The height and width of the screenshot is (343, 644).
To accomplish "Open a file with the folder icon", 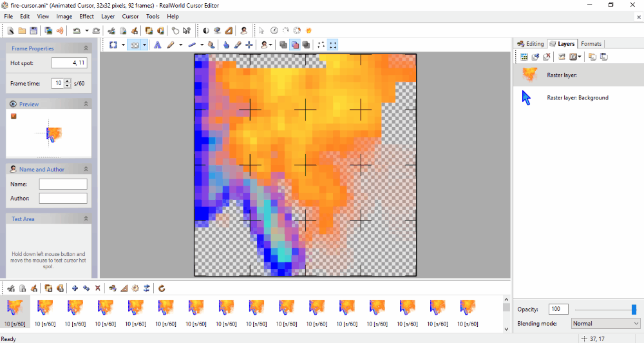I will click(x=22, y=31).
